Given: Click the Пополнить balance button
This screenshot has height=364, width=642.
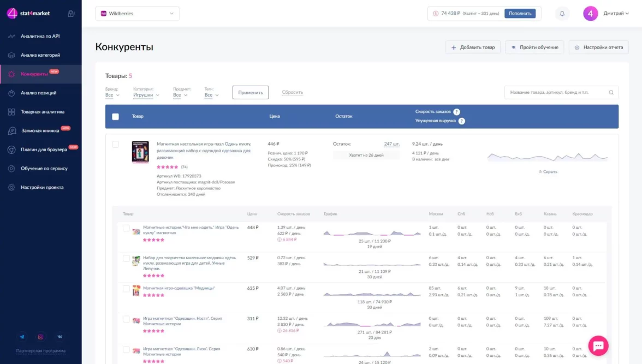Looking at the screenshot, I should coord(520,14).
